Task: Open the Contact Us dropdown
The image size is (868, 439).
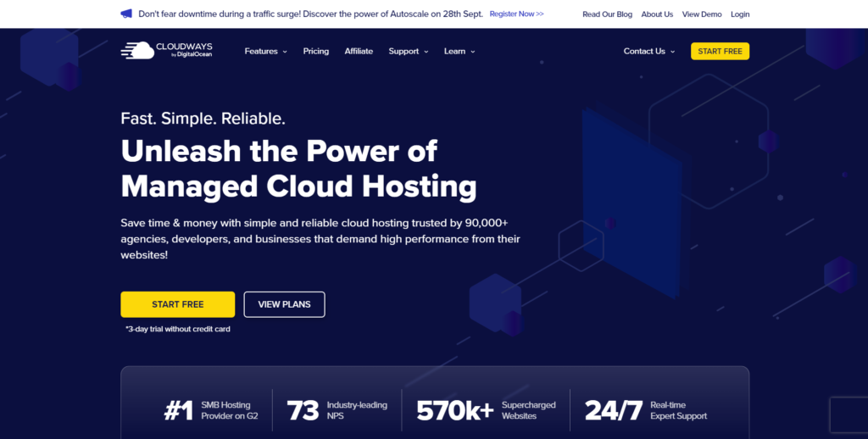Action: 648,51
